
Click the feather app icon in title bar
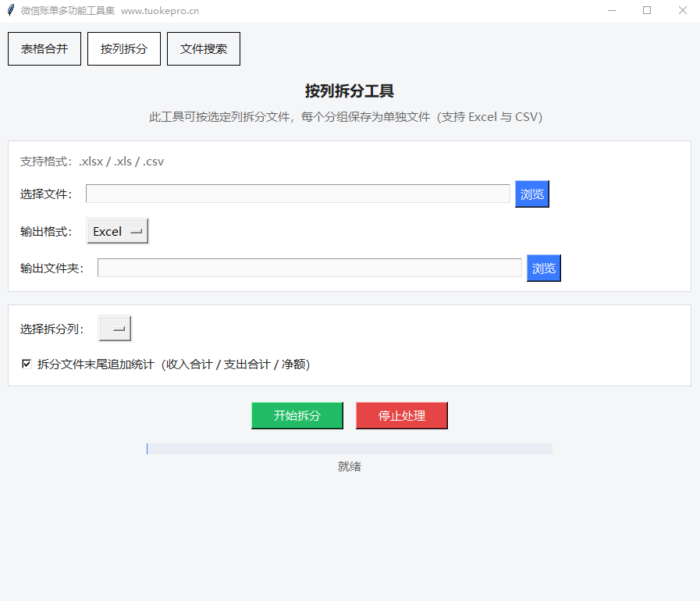[10, 11]
